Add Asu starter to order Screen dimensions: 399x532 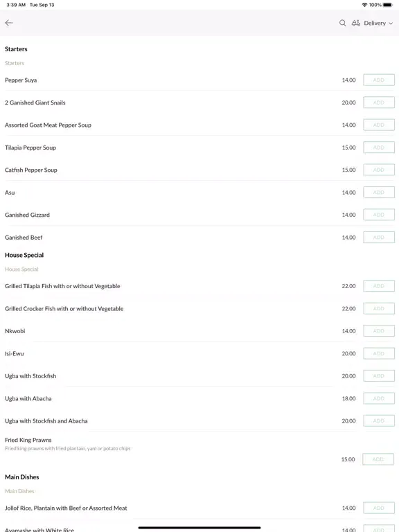(379, 193)
